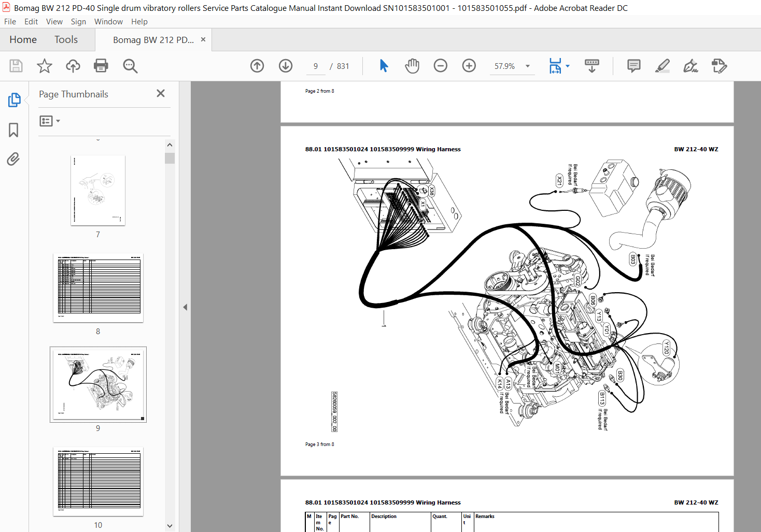The width and height of the screenshot is (761, 532).
Task: Click the 'Quant.' table column header
Action: [440, 516]
